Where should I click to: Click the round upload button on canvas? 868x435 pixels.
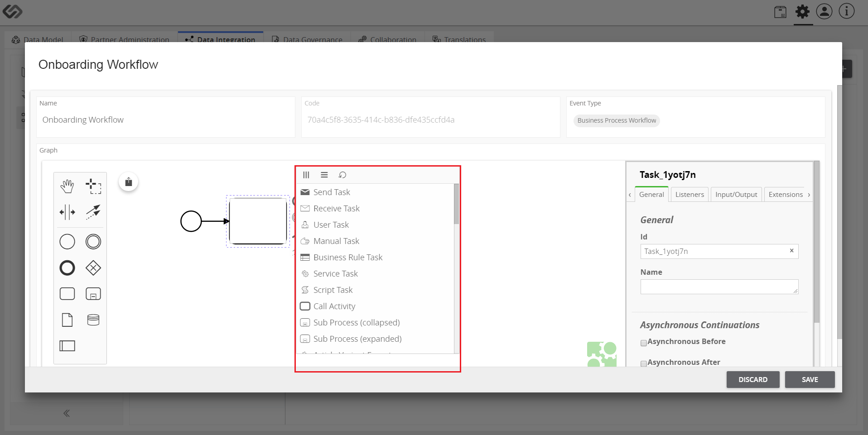129,182
